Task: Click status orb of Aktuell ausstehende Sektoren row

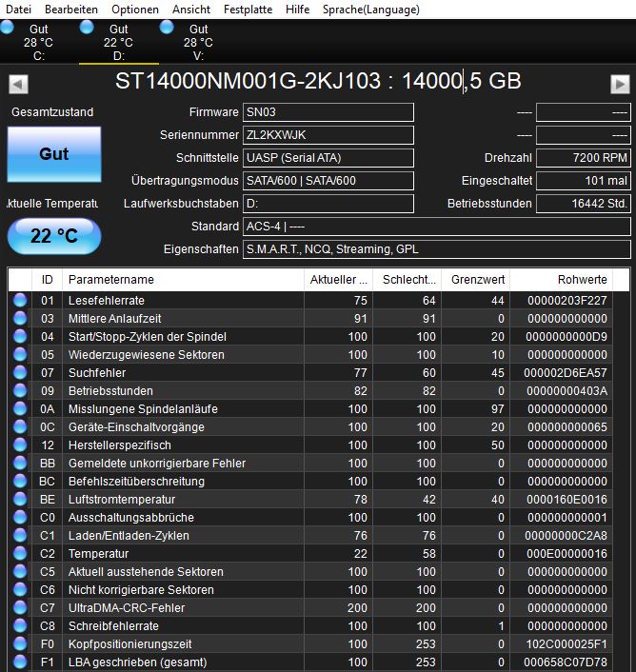Action: click(20, 572)
